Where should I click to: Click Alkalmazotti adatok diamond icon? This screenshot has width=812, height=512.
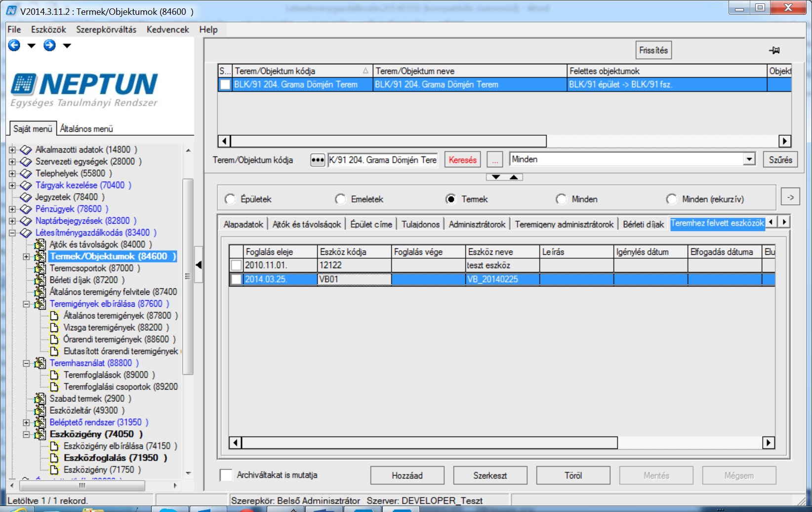[x=26, y=150]
